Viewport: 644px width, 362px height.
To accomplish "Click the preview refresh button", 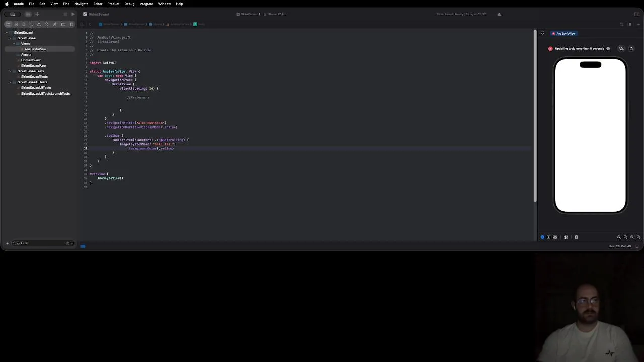I will click(x=631, y=49).
